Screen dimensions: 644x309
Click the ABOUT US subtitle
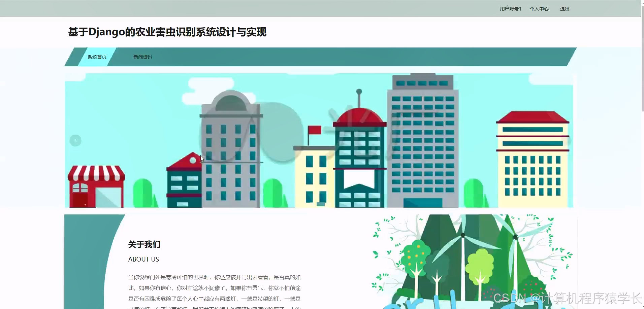click(143, 259)
